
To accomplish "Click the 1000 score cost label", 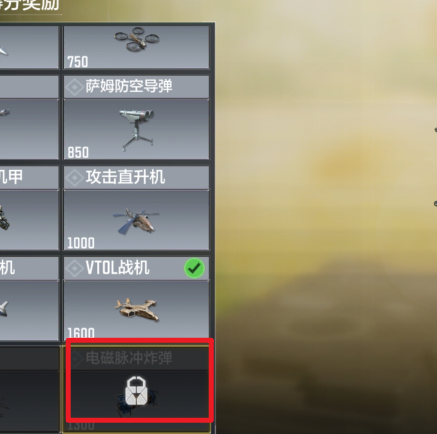I will (81, 243).
